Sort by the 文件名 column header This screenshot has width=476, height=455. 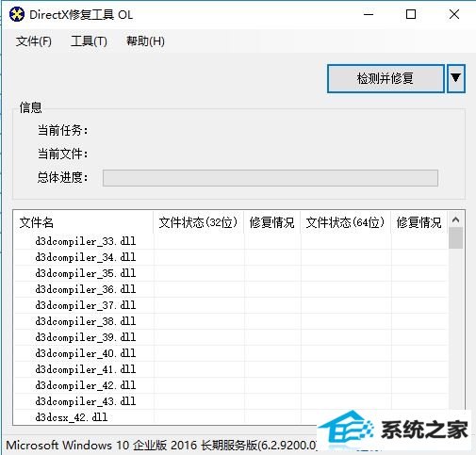(x=84, y=222)
